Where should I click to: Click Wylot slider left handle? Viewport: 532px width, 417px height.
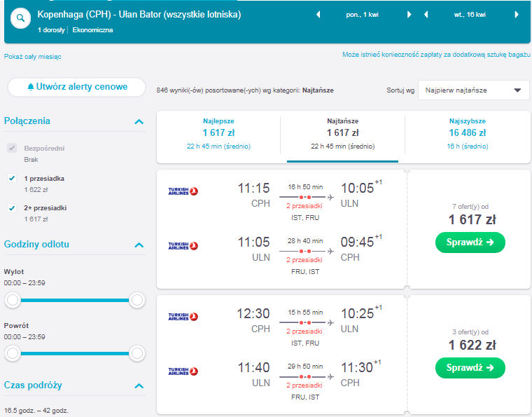(x=13, y=300)
